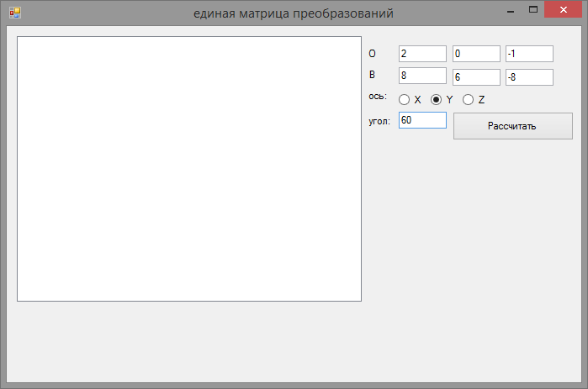Click the large white output text area

tap(189, 169)
